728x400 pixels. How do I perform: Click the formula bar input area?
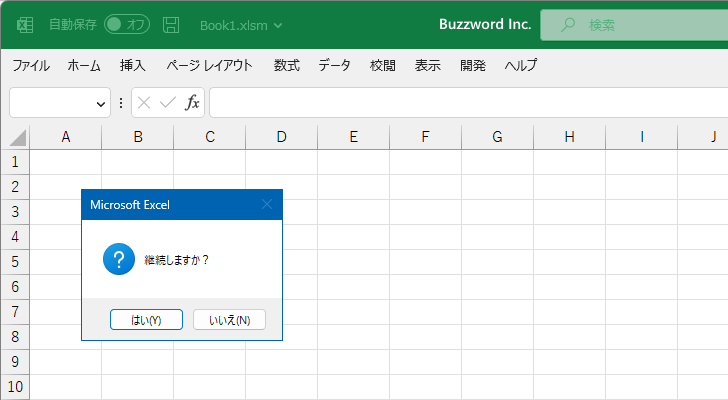tap(468, 103)
